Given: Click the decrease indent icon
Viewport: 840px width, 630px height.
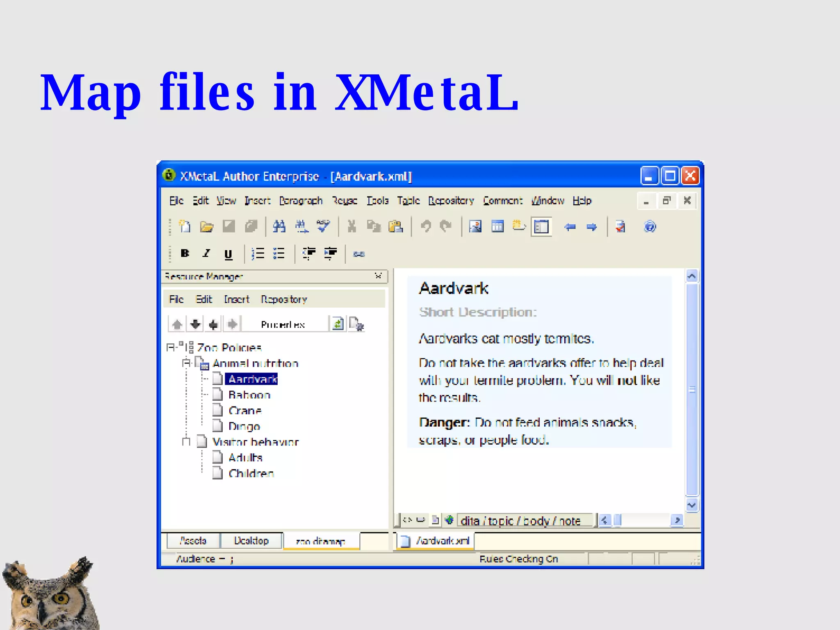Looking at the screenshot, I should tap(309, 253).
